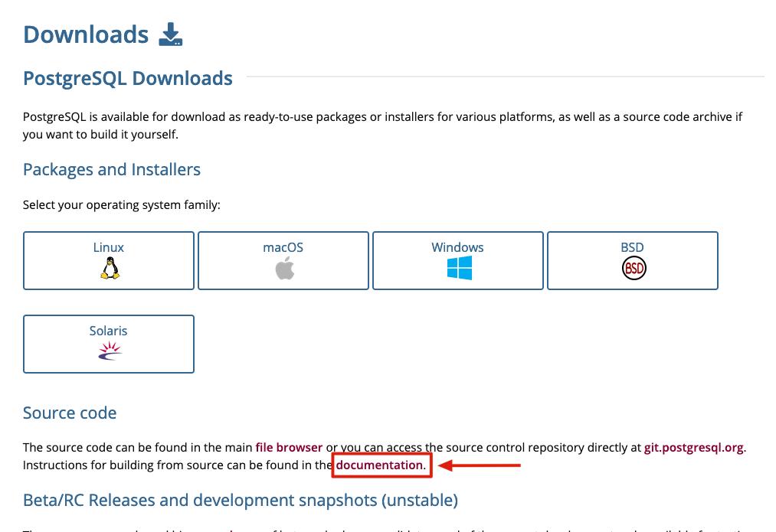This screenshot has width=776, height=532.
Task: Click the Solaris sunburst logo
Action: (x=110, y=351)
